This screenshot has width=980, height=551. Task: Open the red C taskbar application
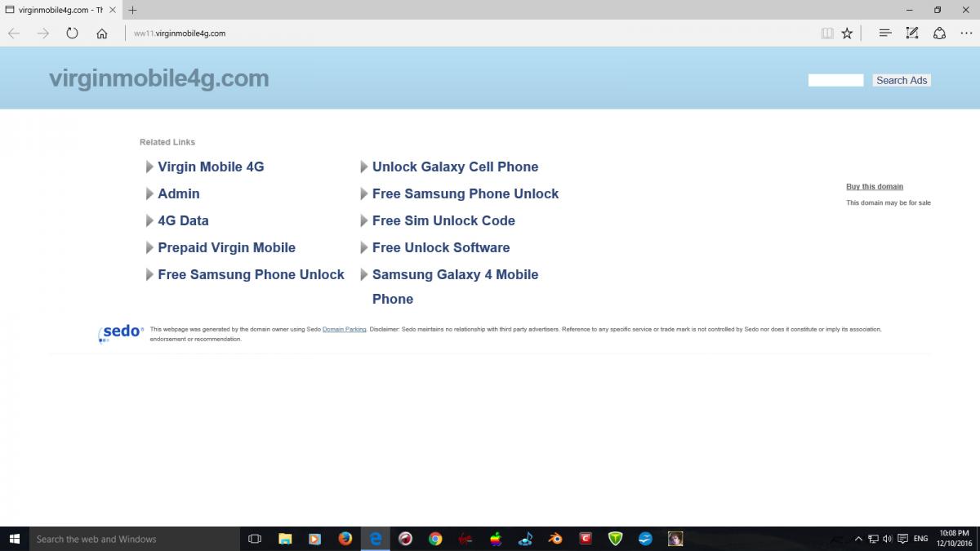pyautogui.click(x=586, y=539)
